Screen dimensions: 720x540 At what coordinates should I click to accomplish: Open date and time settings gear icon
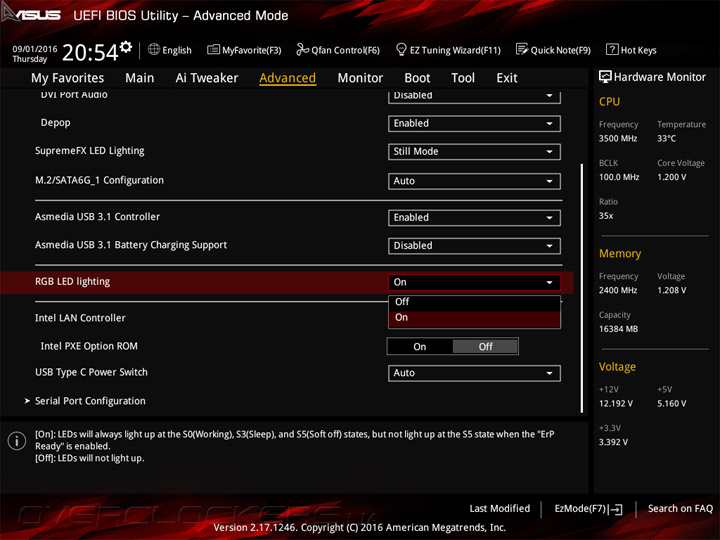pos(126,47)
